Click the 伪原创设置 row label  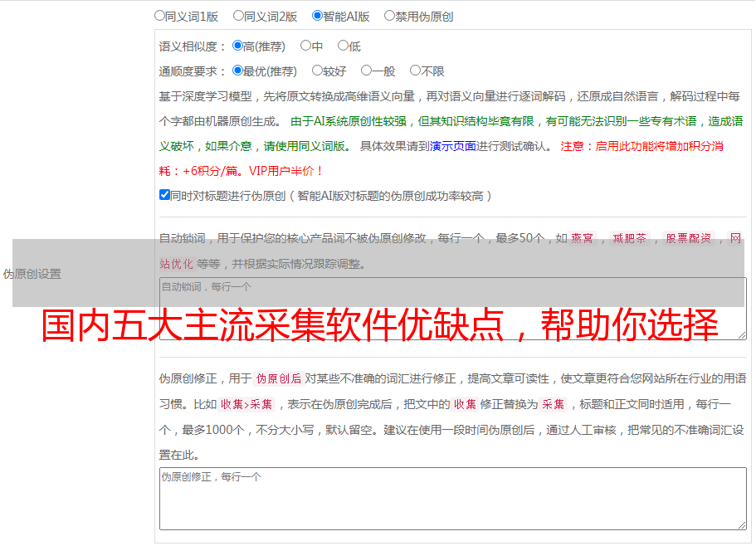[x=32, y=274]
